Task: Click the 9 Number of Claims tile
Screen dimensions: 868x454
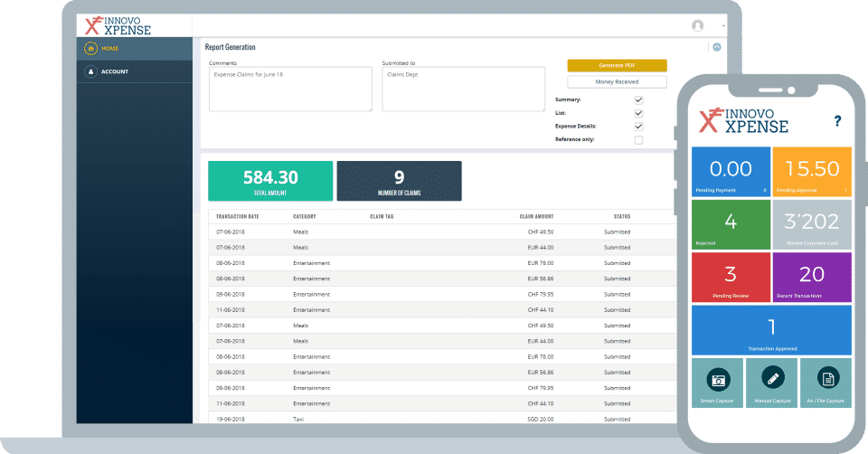Action: coord(399,181)
